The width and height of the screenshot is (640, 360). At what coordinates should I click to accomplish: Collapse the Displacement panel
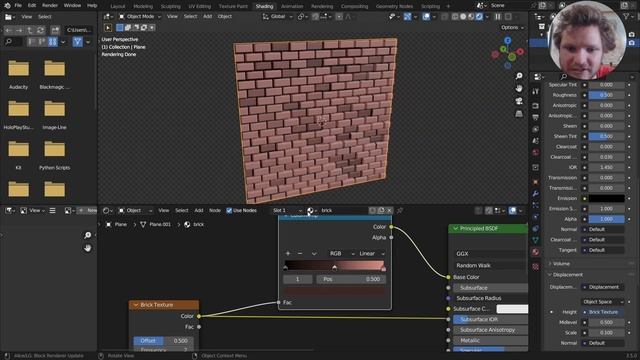tap(567, 275)
